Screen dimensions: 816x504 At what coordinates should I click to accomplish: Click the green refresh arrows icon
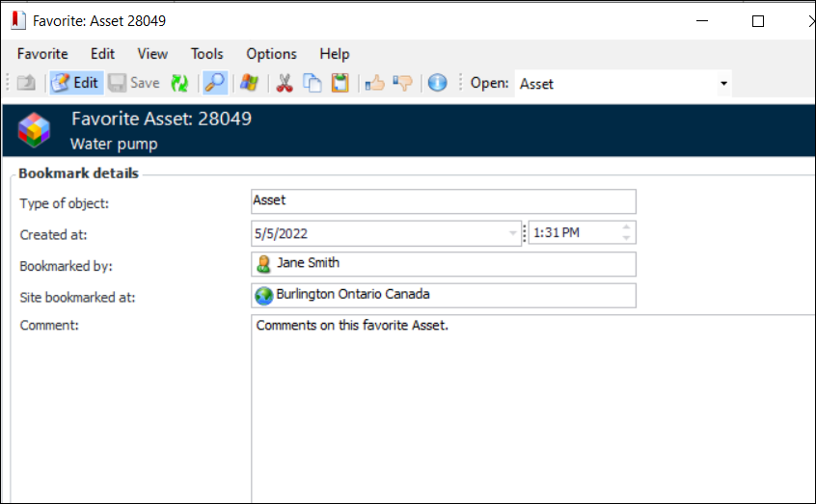pos(178,83)
